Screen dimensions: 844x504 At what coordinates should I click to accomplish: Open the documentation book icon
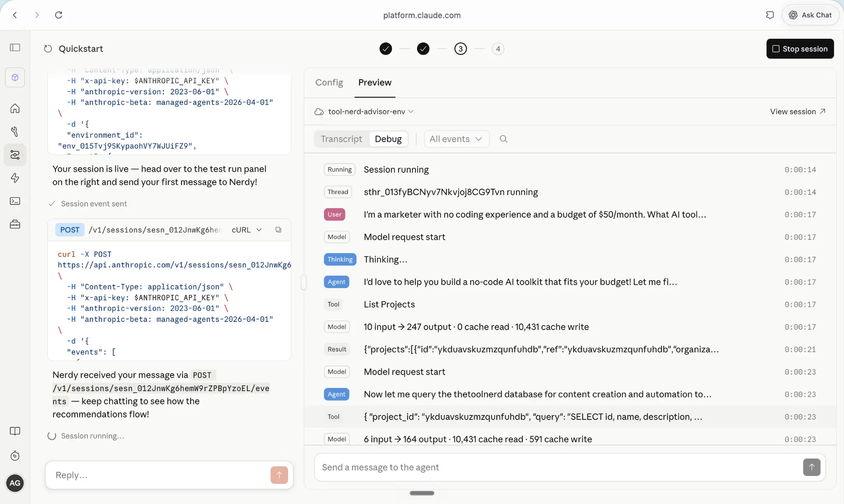15,431
